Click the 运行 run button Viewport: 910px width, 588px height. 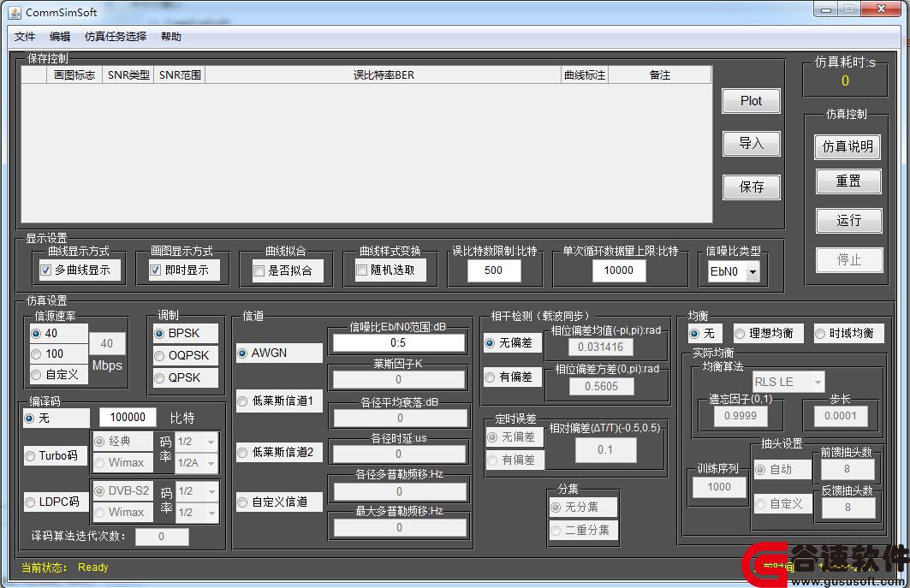pyautogui.click(x=848, y=221)
